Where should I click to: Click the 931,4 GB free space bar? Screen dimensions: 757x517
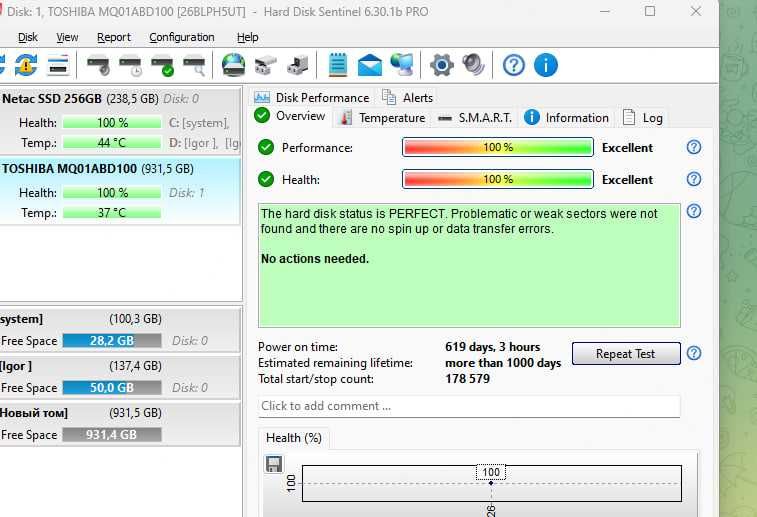(112, 435)
